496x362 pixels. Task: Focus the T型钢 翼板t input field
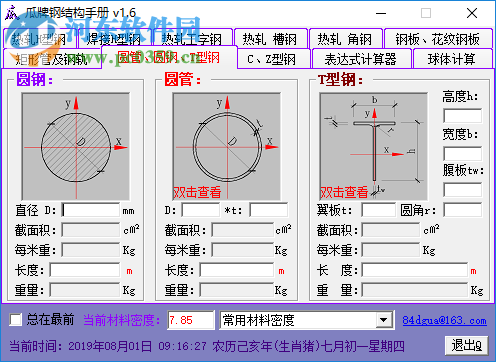pos(379,210)
